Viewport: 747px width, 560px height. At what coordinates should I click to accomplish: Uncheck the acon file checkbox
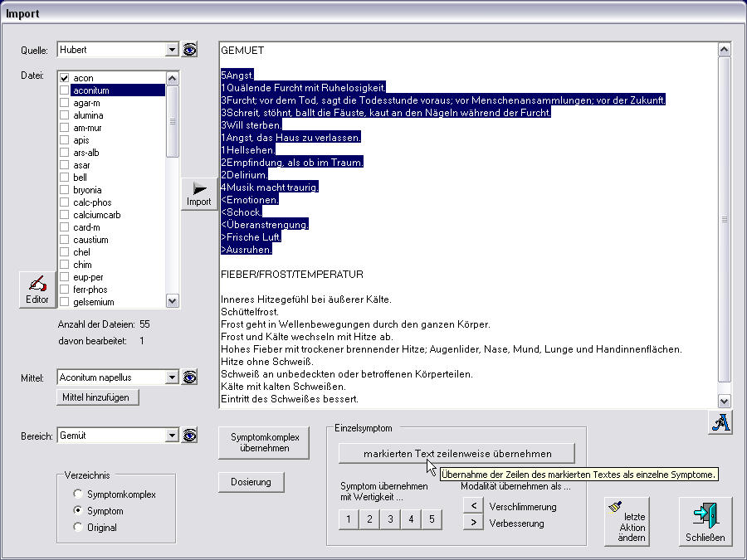(65, 78)
